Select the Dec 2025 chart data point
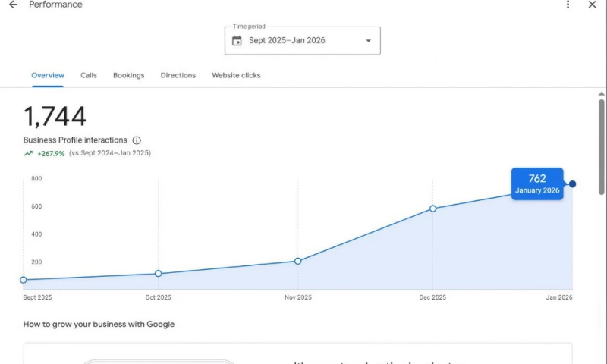 coord(432,209)
